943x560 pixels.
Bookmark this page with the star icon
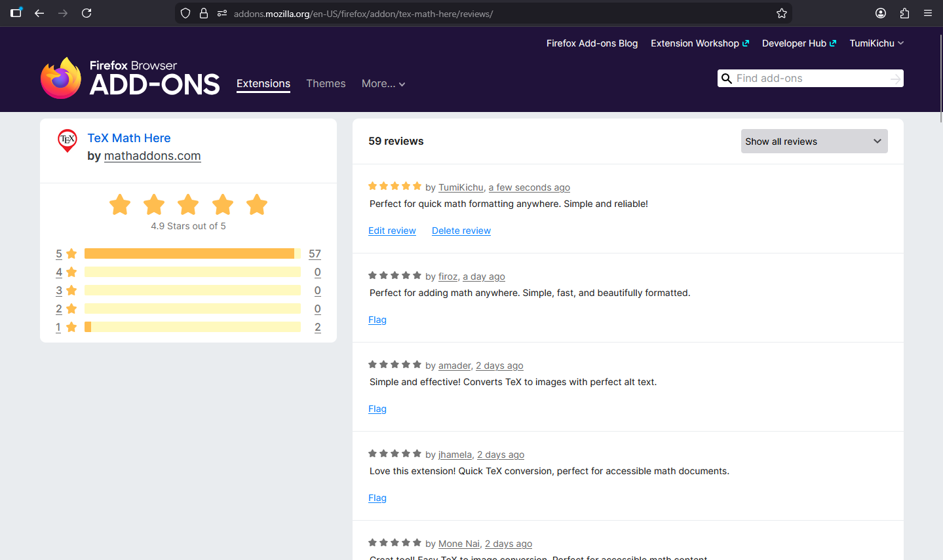(782, 13)
